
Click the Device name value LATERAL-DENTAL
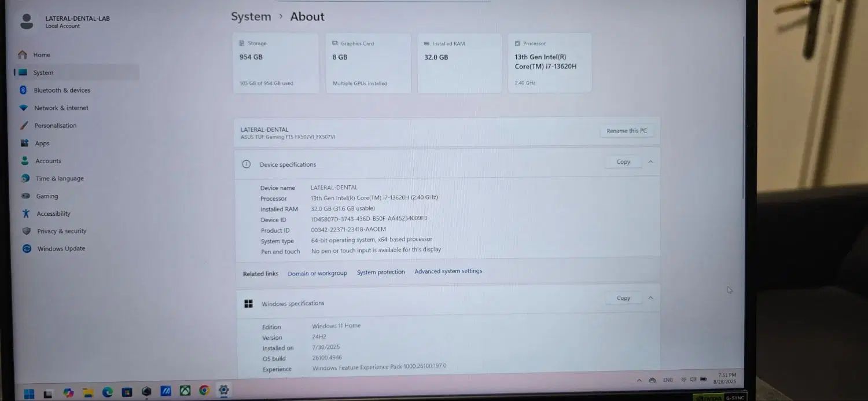click(x=334, y=187)
